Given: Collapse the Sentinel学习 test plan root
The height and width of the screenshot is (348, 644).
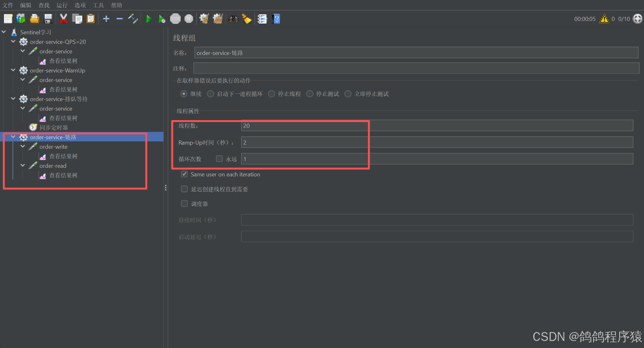Looking at the screenshot, I should pos(4,32).
